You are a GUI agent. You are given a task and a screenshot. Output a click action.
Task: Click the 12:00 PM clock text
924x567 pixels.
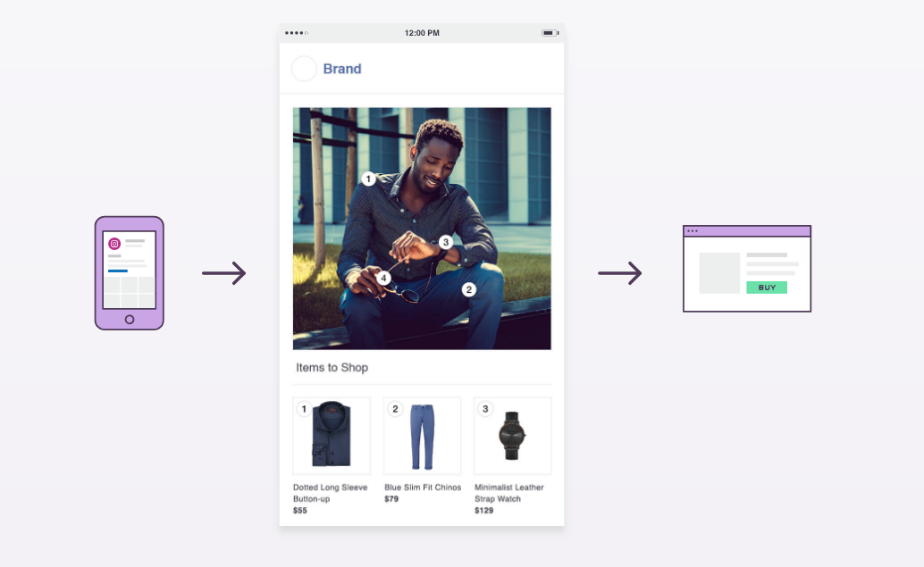click(422, 33)
